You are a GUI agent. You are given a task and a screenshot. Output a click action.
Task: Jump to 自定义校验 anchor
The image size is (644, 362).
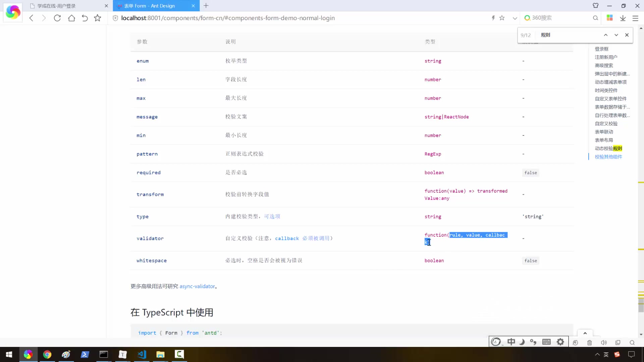click(x=606, y=124)
